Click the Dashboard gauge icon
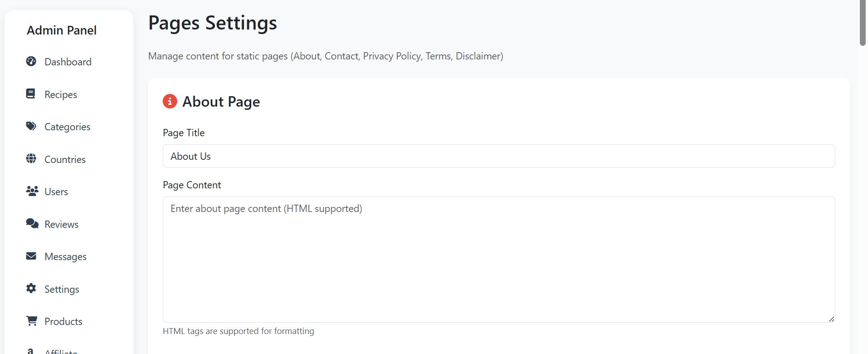Viewport: 868px width, 354px height. point(31,61)
